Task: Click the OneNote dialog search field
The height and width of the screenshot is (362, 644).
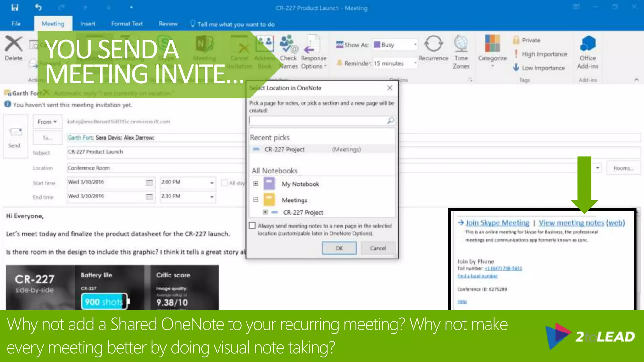Action: (318, 121)
